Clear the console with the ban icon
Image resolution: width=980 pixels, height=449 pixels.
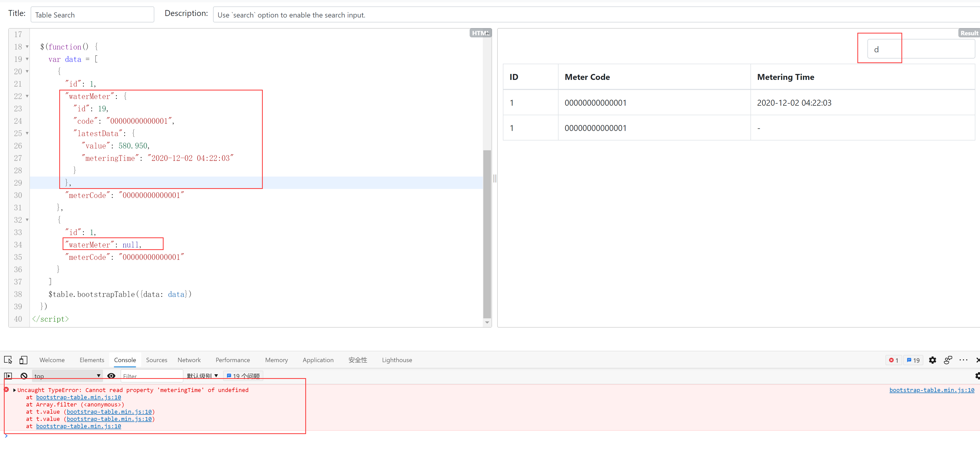(24, 376)
